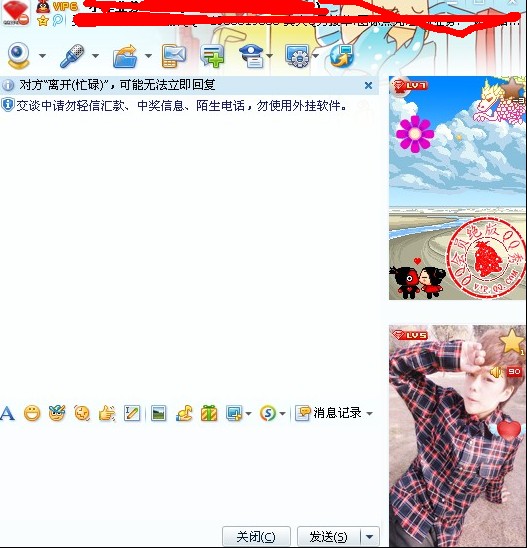Open the contact's QQ show with Pucca characters
The height and width of the screenshot is (548, 527).
pos(457,188)
